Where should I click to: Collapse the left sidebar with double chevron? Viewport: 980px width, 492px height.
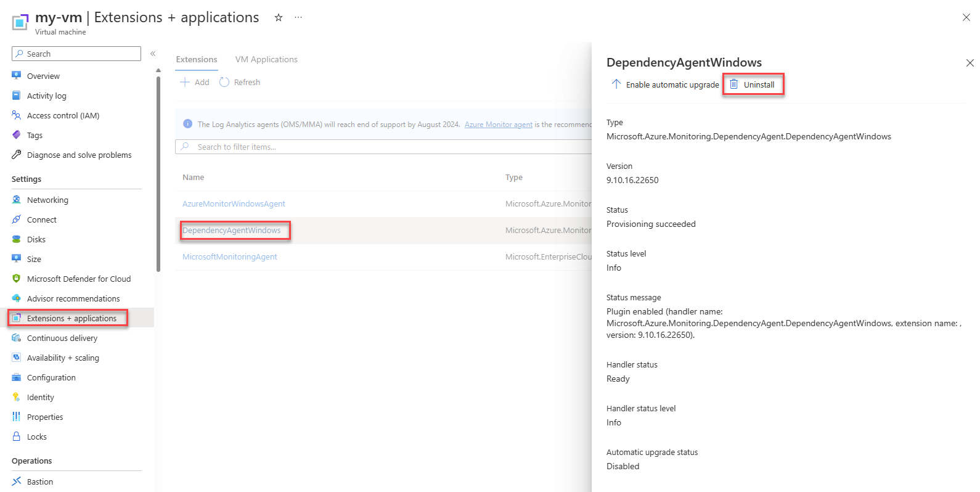[153, 54]
